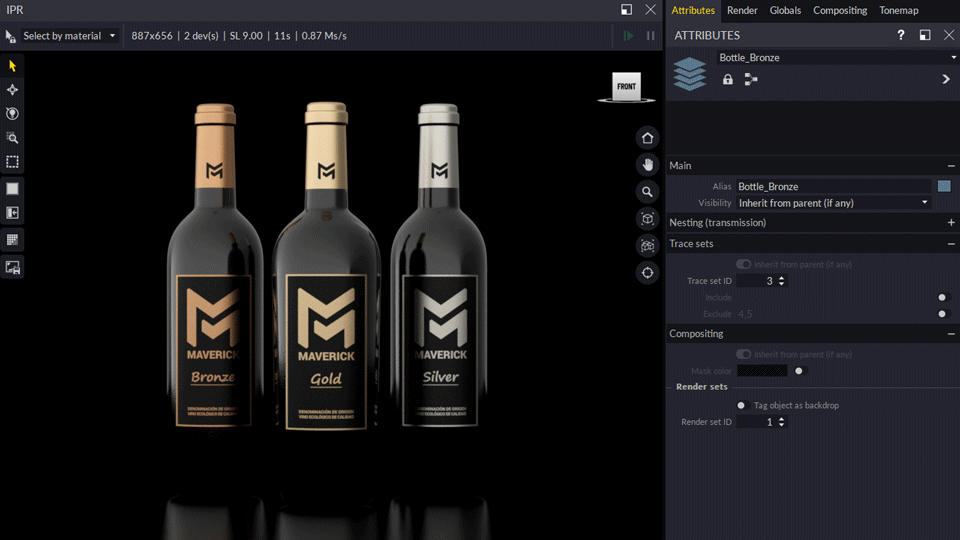Click the crosshair target navigation icon

click(x=648, y=272)
